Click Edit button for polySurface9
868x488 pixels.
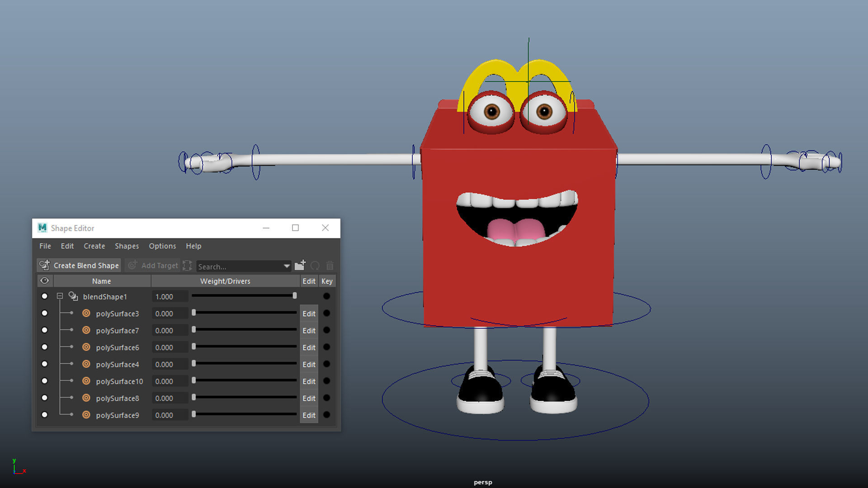point(309,415)
